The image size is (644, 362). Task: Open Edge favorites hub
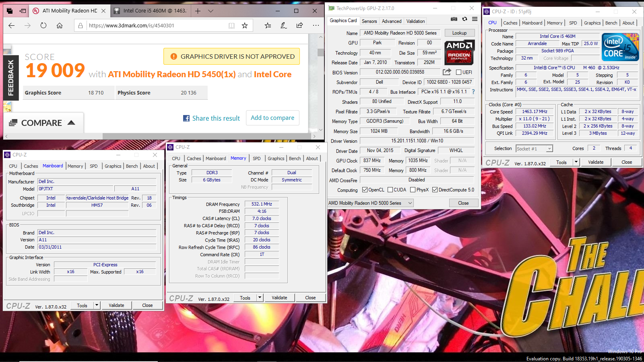[x=268, y=25]
